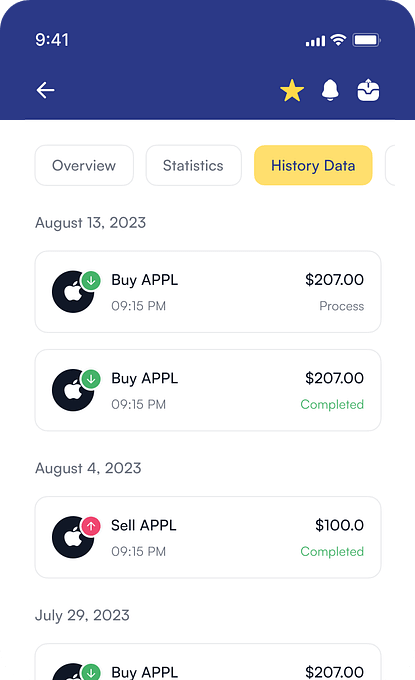Click green Completed status under August 13
The width and height of the screenshot is (415, 680).
332,404
